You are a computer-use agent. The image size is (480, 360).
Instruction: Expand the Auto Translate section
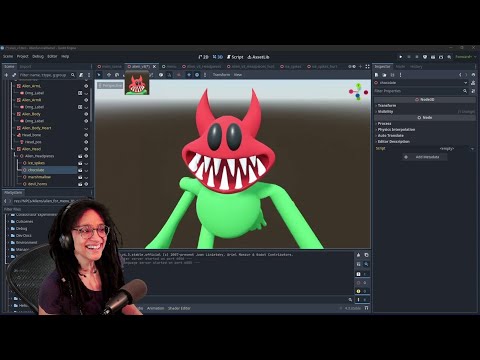coord(425,135)
